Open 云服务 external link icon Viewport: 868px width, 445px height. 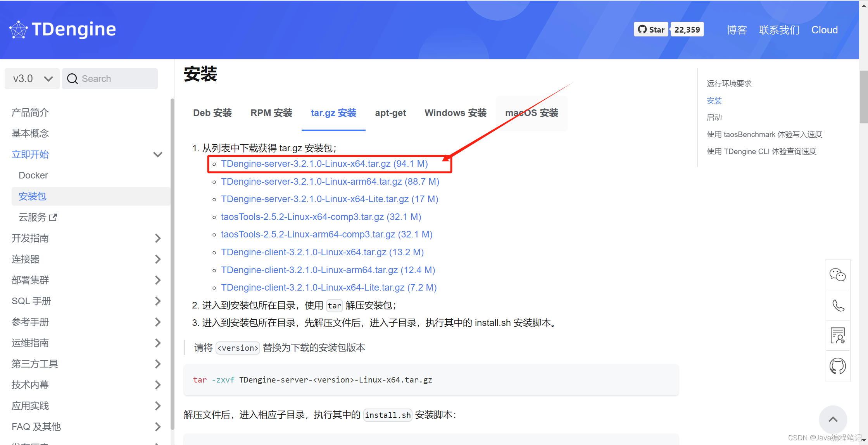(x=53, y=217)
